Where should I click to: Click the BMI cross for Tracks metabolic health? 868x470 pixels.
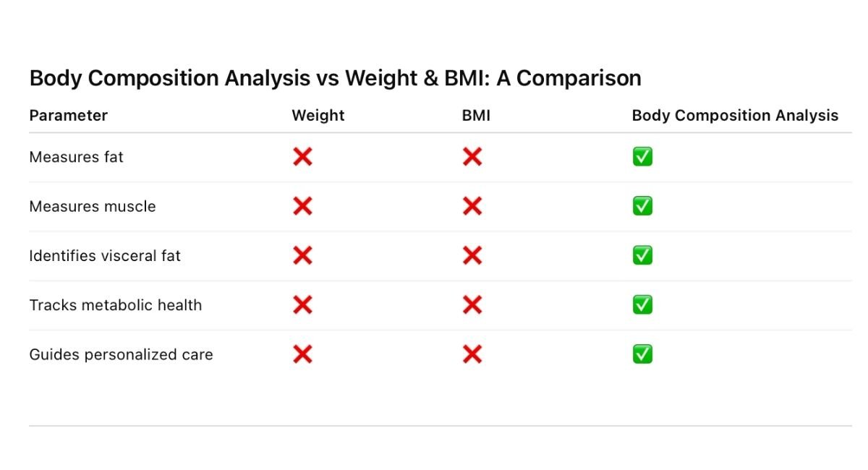(472, 304)
